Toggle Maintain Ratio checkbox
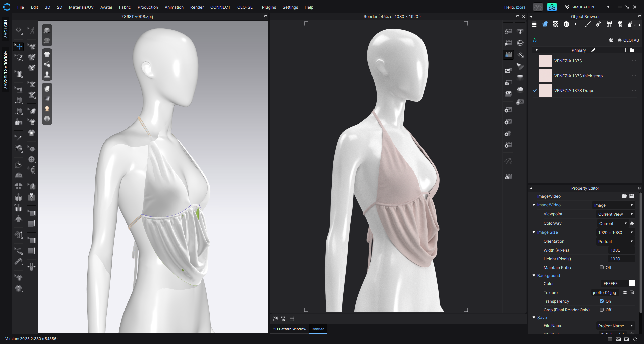 [602, 267]
